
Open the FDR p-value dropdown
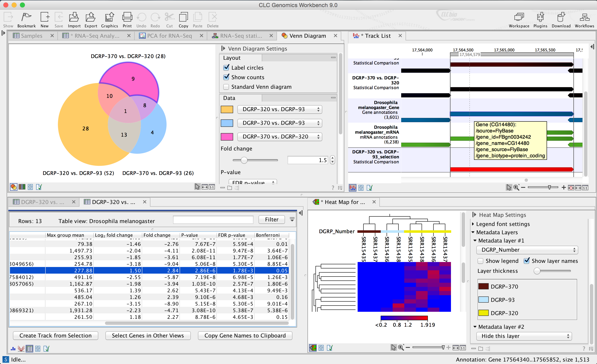pos(253,182)
